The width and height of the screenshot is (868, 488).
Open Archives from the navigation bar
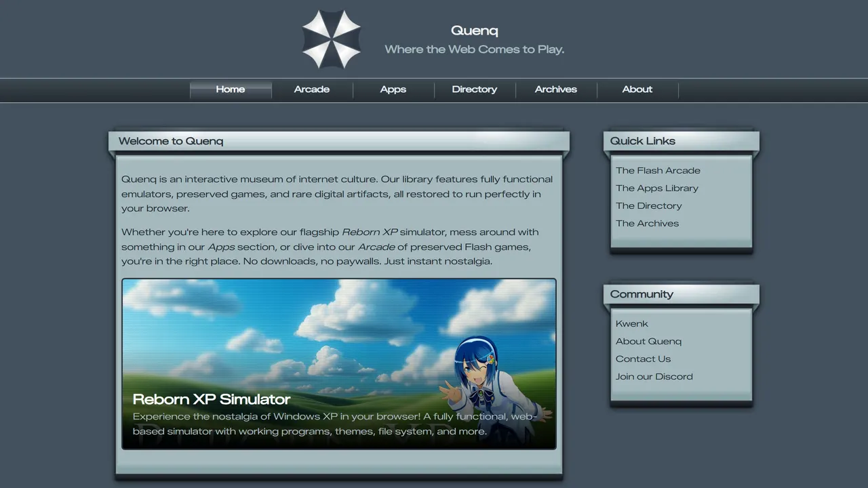pyautogui.click(x=556, y=89)
